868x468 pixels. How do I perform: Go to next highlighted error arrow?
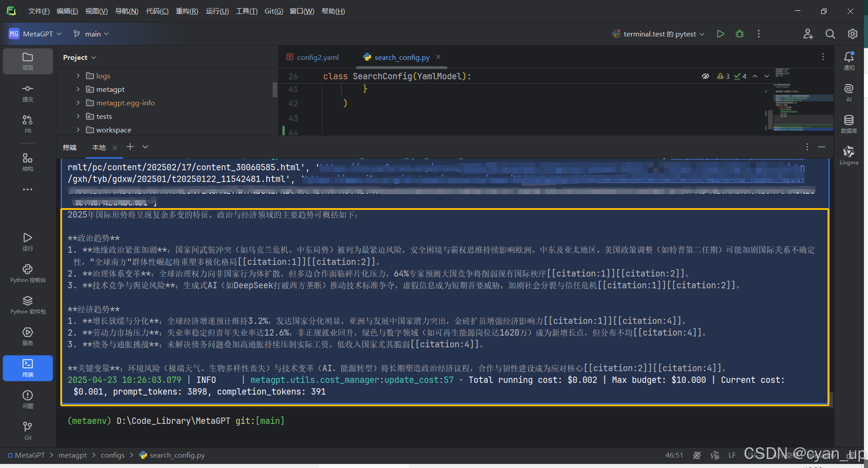click(767, 76)
